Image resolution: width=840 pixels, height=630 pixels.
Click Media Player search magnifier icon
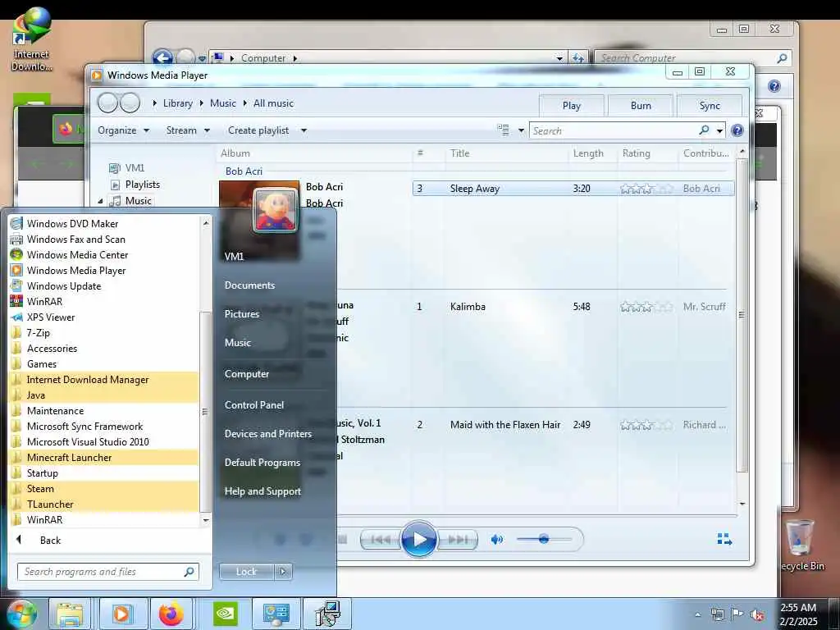click(x=704, y=130)
